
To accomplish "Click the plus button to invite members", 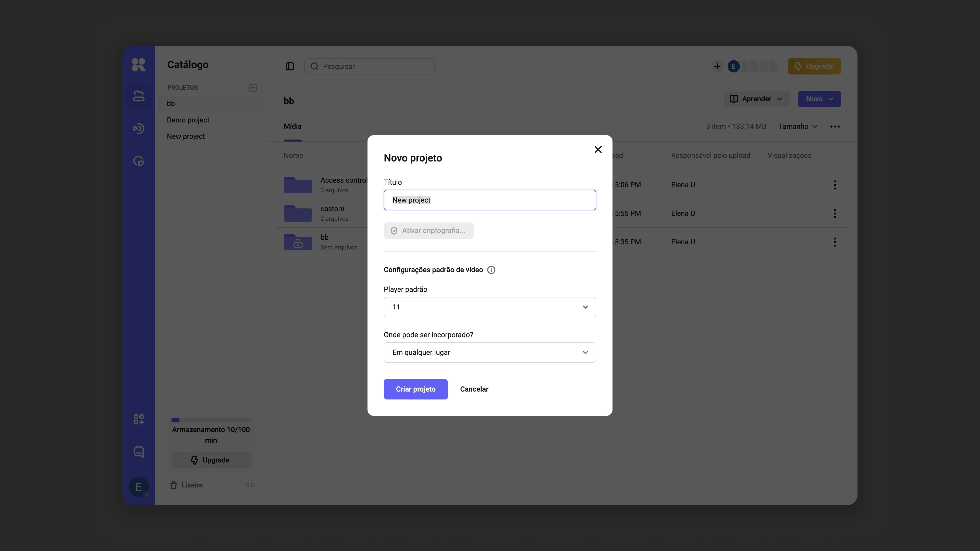I will click(x=717, y=67).
